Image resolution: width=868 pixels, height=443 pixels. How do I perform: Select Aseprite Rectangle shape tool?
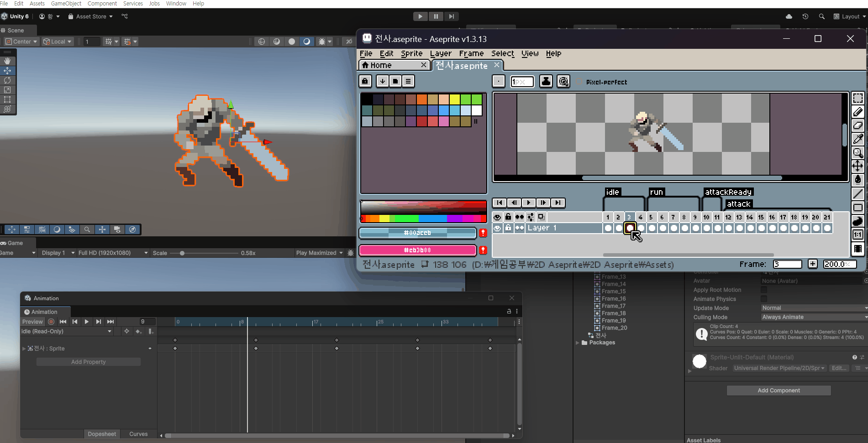click(x=857, y=208)
